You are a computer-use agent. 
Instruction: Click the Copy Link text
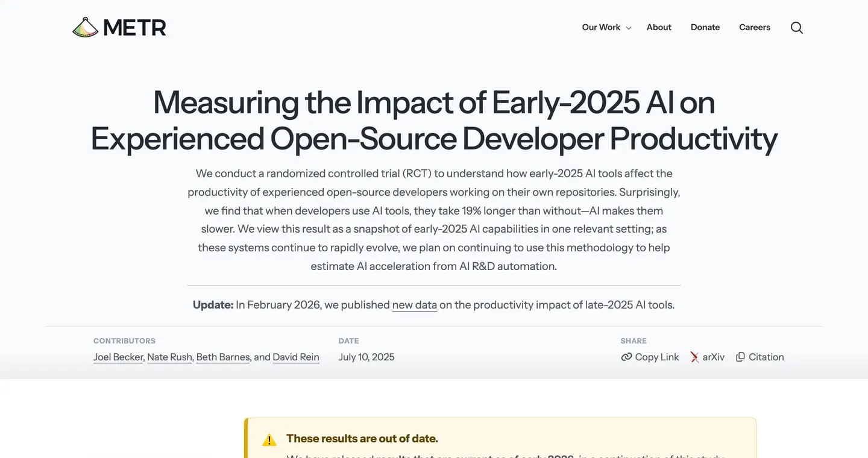click(x=657, y=357)
